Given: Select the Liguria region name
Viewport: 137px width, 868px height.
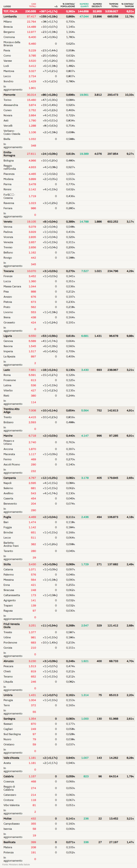Looking at the screenshot, I should click(8, 336).
